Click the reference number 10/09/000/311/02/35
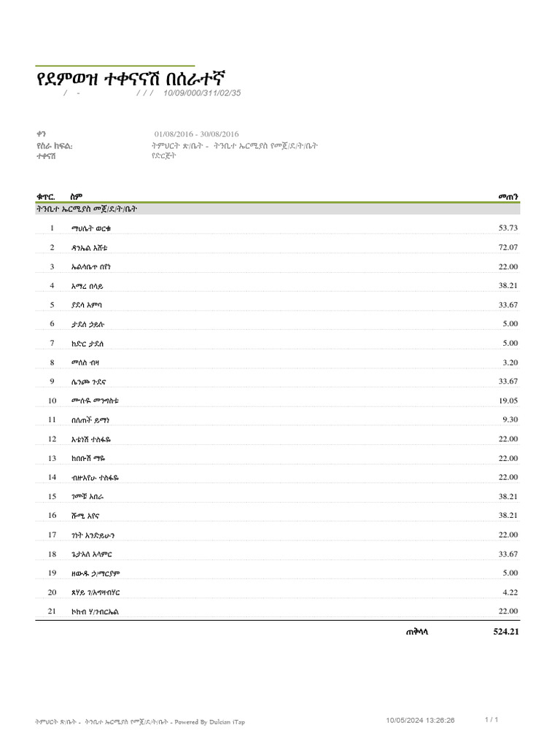 tap(202, 93)
